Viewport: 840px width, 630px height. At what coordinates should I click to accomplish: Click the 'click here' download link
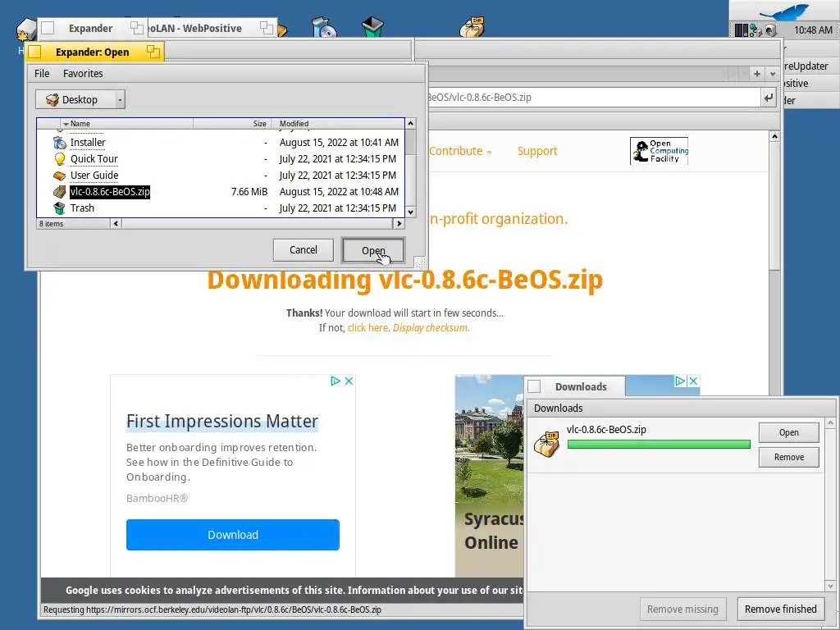click(x=367, y=328)
